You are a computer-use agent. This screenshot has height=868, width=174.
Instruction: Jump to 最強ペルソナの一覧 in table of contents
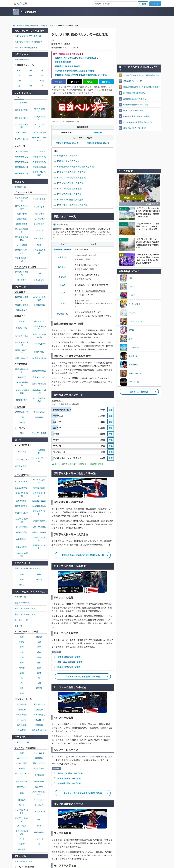tap(67, 156)
